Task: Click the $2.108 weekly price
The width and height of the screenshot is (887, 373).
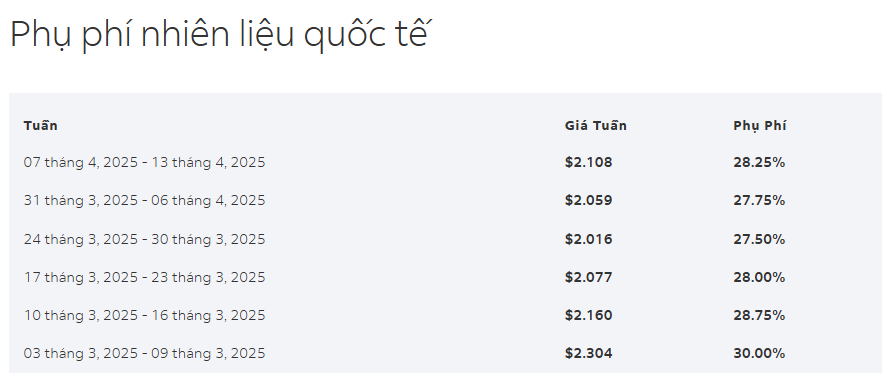Action: pyautogui.click(x=588, y=162)
